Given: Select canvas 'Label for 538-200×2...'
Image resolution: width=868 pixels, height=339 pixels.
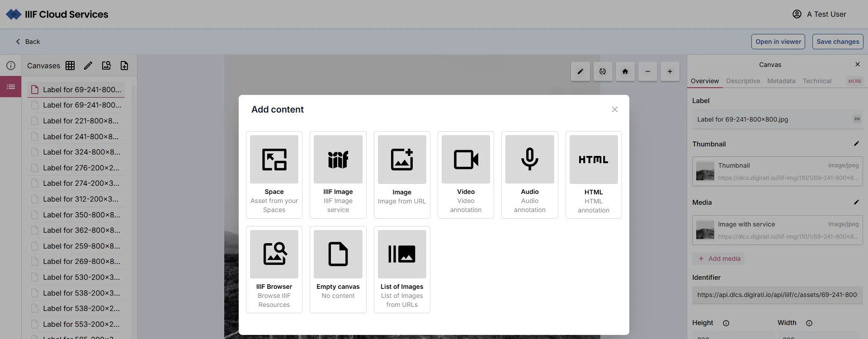Looking at the screenshot, I should click(76, 308).
